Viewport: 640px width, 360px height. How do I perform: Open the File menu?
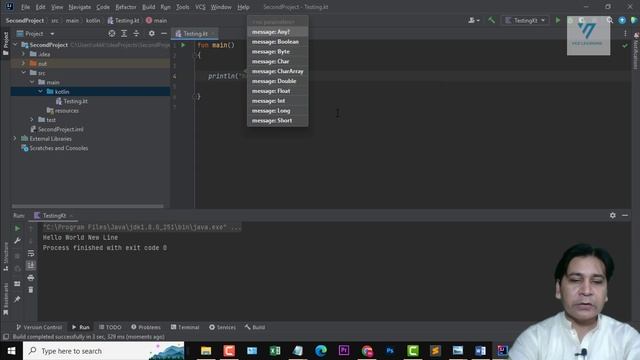click(25, 7)
